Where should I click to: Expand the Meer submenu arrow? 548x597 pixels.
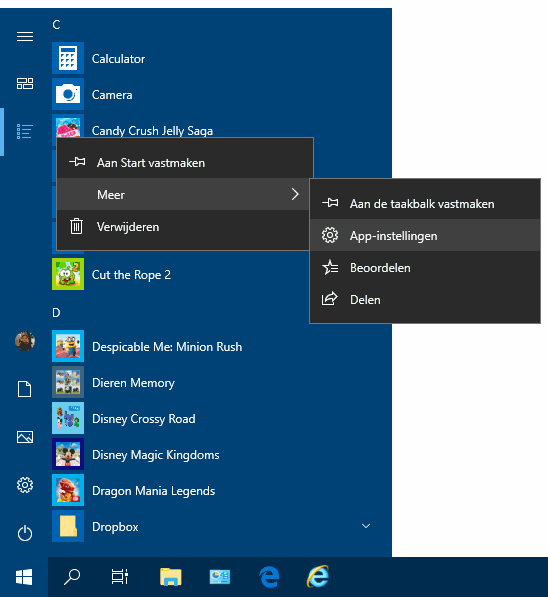pos(295,194)
